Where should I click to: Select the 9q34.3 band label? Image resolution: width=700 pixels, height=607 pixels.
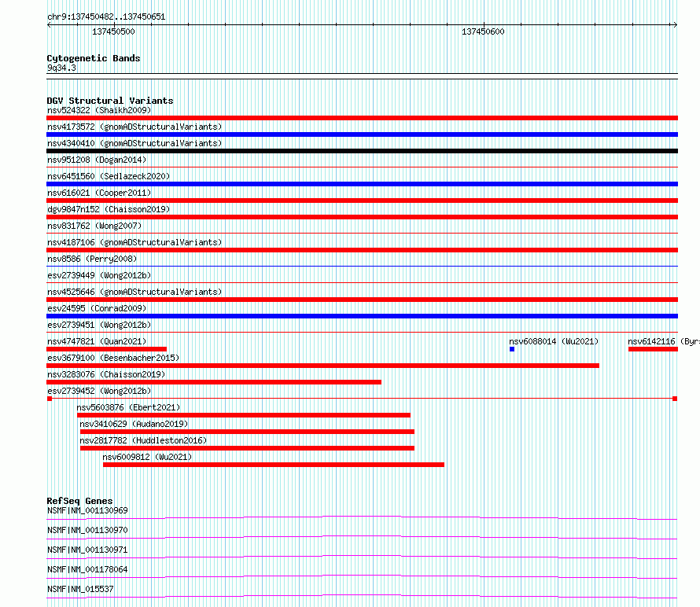[61, 68]
